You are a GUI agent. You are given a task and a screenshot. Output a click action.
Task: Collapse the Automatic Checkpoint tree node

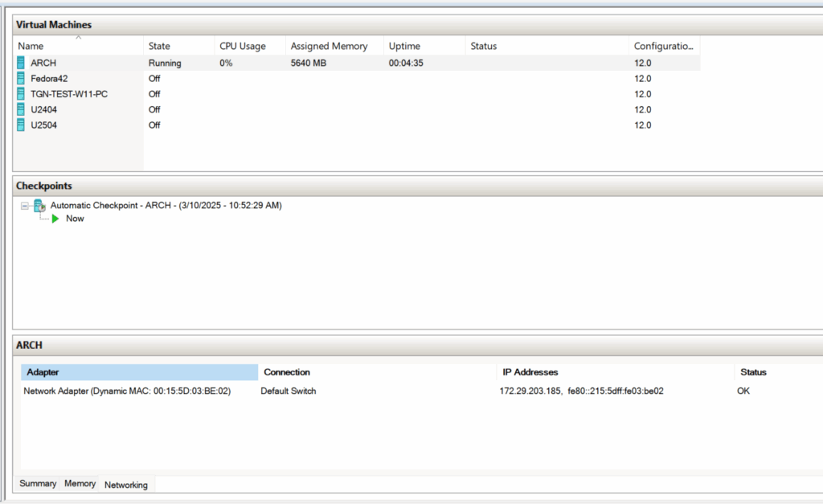25,206
